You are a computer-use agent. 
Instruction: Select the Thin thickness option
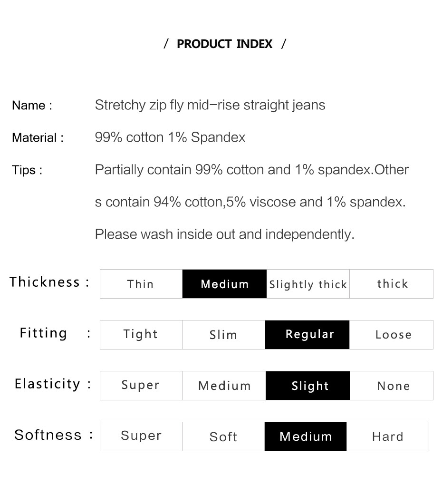tap(141, 284)
